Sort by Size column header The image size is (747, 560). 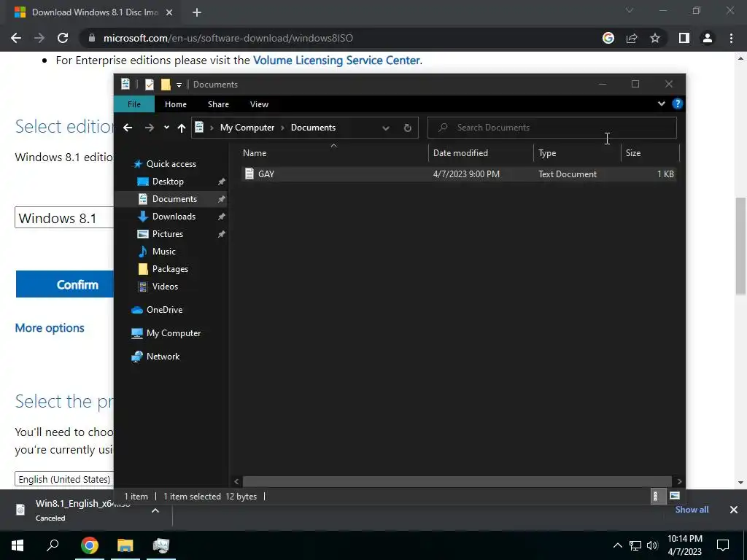[x=650, y=153]
